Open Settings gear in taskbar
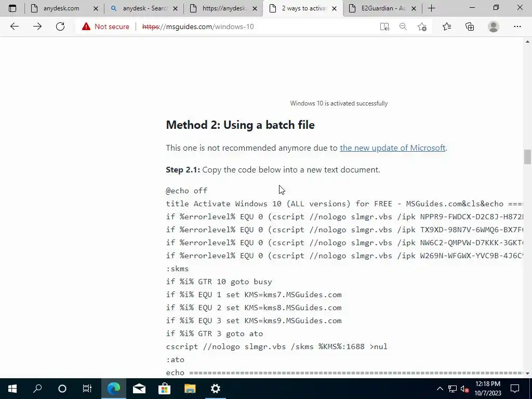Image resolution: width=532 pixels, height=399 pixels. (x=216, y=389)
